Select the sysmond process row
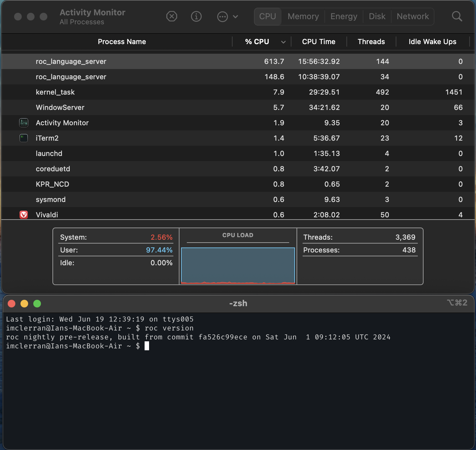Screen dimensions: 476x450 pos(238,199)
